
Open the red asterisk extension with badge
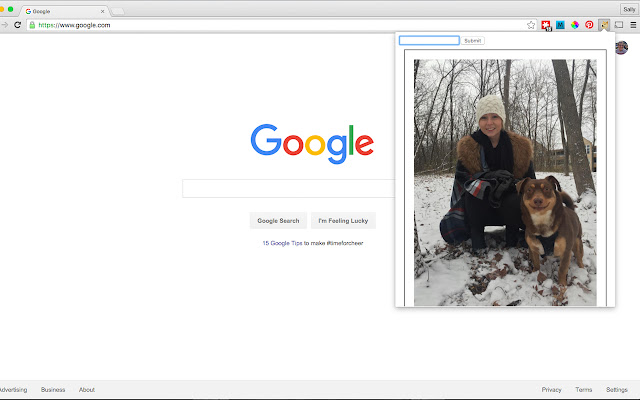tap(546, 25)
